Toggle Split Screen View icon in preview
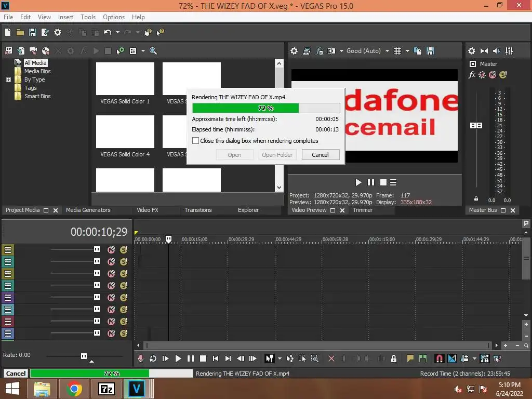 coord(331,51)
